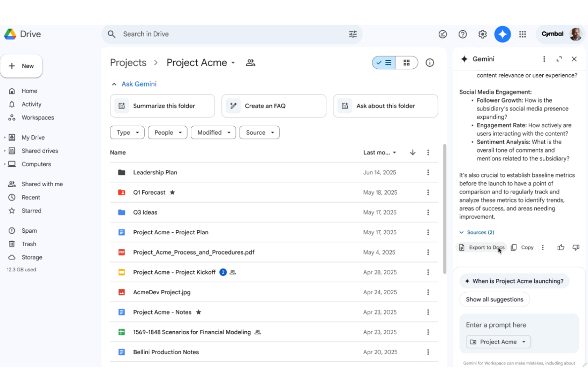The image size is (588, 392).
Task: Click the search magnifier icon
Action: [x=112, y=34]
